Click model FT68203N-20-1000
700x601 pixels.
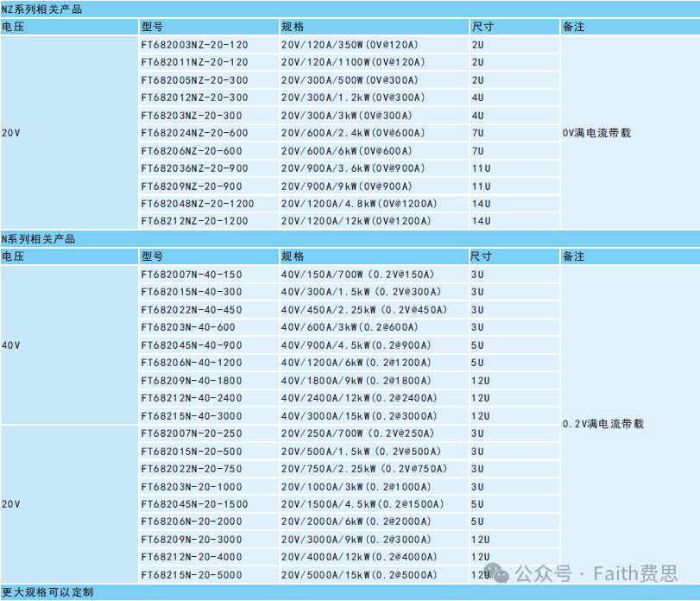point(192,487)
